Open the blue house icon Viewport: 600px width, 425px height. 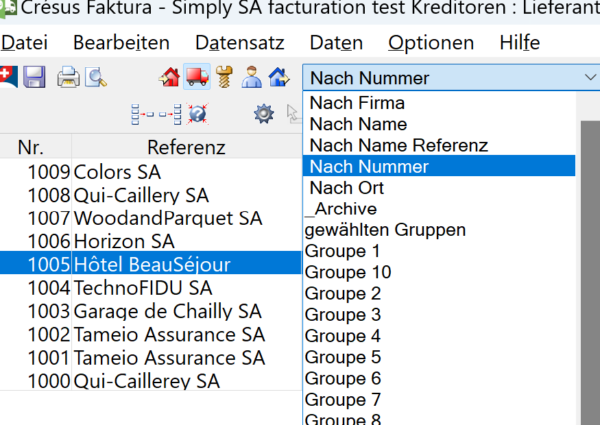[x=279, y=77]
